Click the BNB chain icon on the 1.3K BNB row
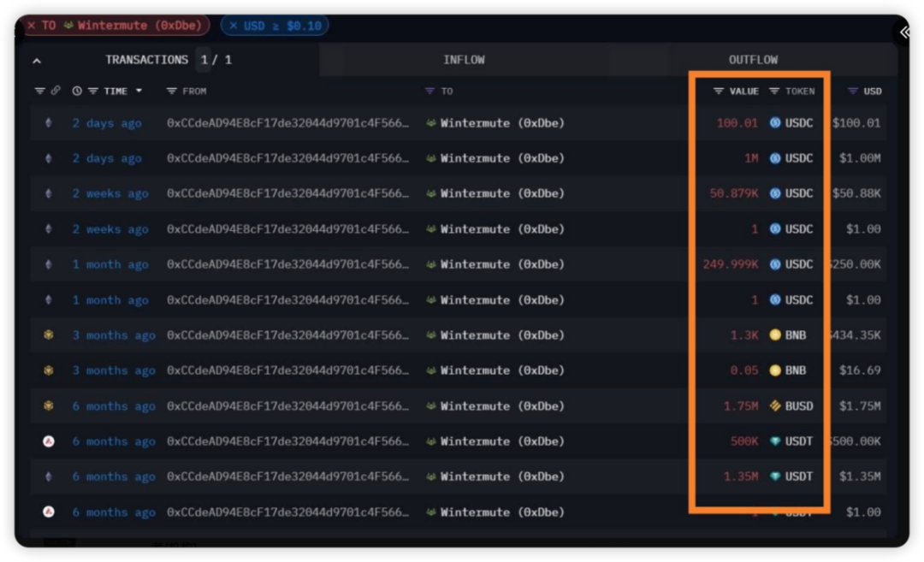The height and width of the screenshot is (562, 924). tap(48, 335)
